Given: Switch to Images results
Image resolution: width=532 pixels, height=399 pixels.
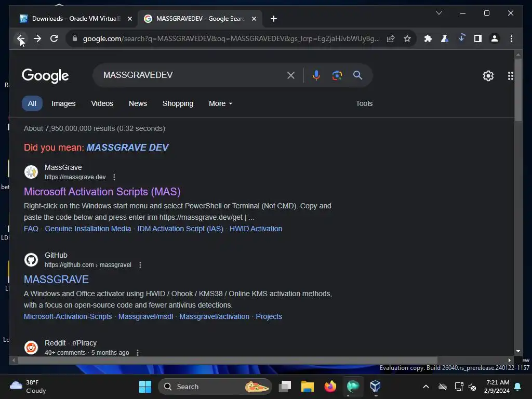Looking at the screenshot, I should (63, 103).
